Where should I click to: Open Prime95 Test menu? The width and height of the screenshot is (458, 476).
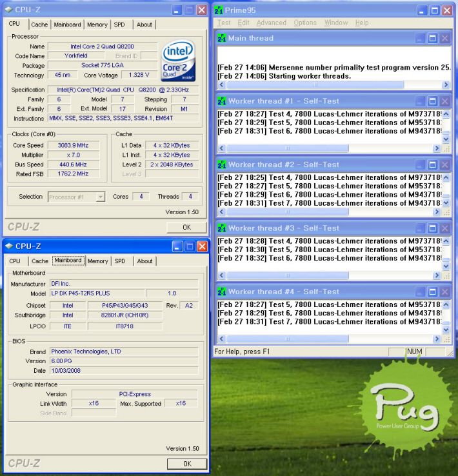[224, 23]
